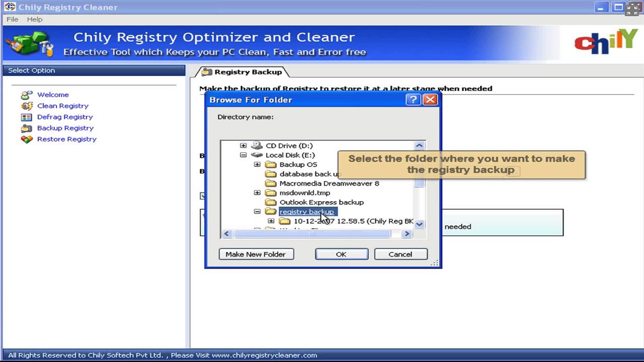The width and height of the screenshot is (644, 362).
Task: Open the Backup Registry option
Action: (x=65, y=128)
